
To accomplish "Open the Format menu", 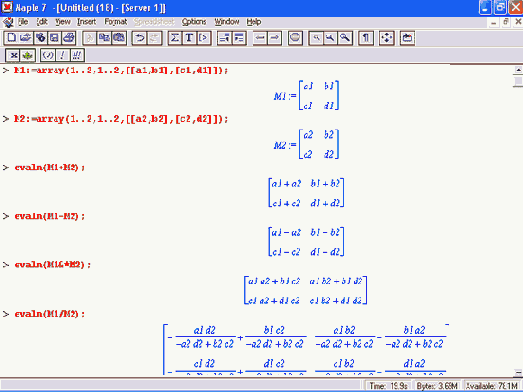I will [115, 22].
